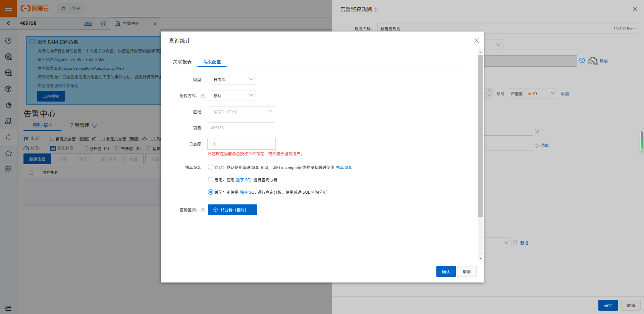Screen dimensions: 644x314
Task: Click the 15分钟 (相对) query time button
Action: pos(232,210)
